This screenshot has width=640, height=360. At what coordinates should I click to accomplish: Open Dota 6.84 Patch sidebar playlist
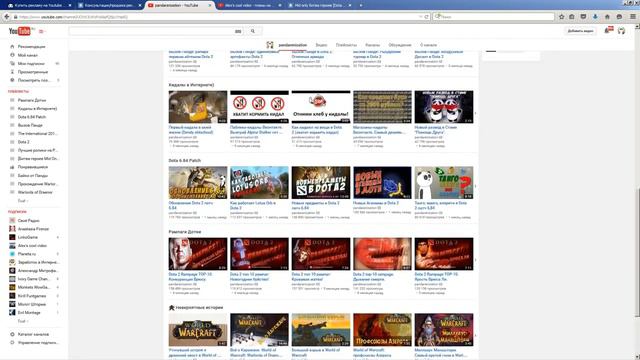(x=32, y=117)
